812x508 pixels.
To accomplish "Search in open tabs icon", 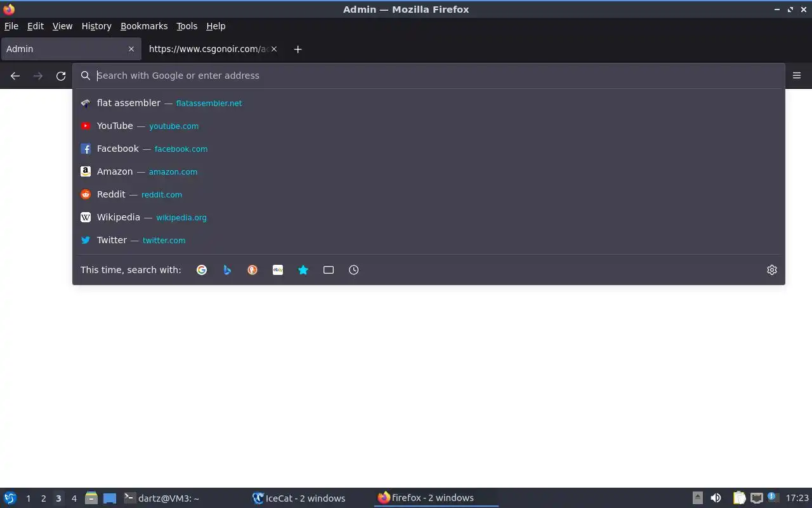I will point(329,270).
